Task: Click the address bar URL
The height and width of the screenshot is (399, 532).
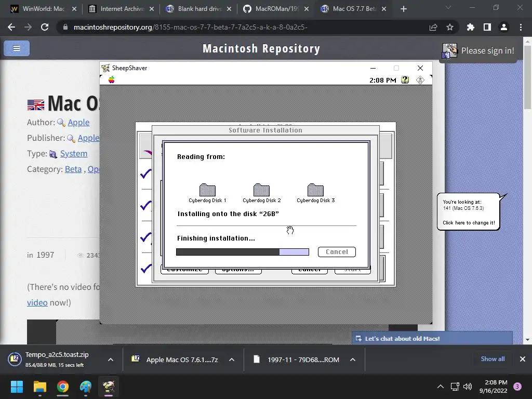Action: 190,27
